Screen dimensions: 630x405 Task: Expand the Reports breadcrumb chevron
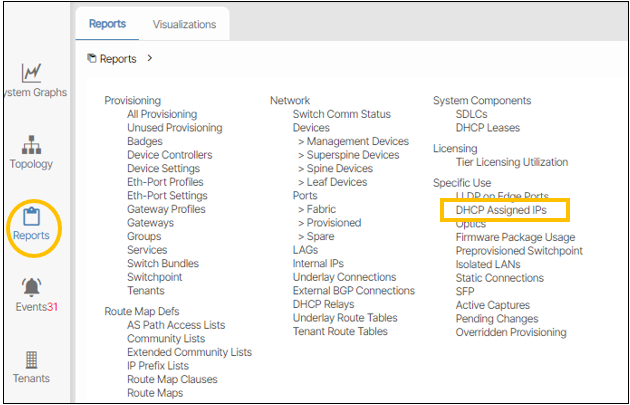[x=150, y=59]
